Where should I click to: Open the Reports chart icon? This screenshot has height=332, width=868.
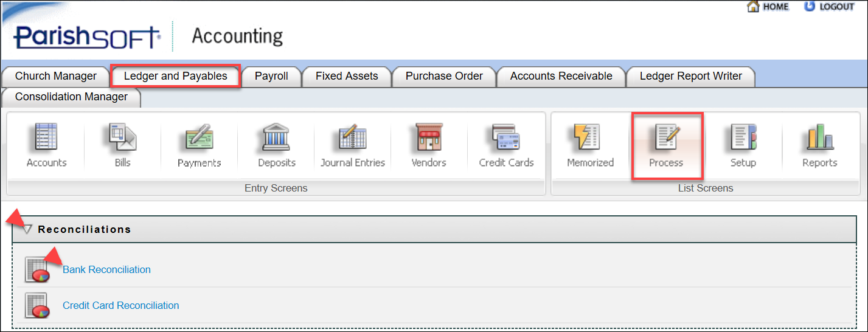820,137
